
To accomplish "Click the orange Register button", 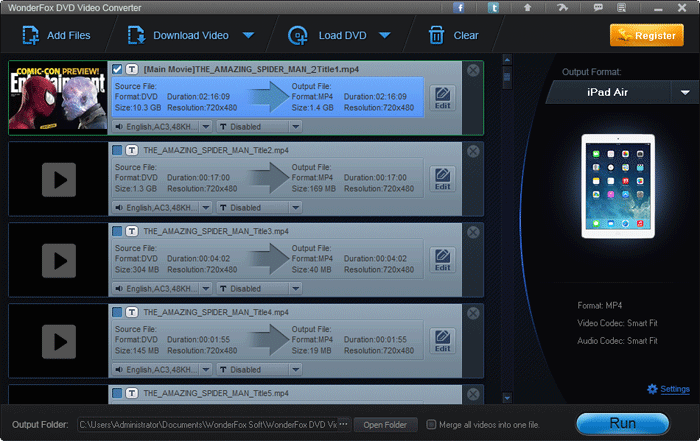I will (647, 35).
